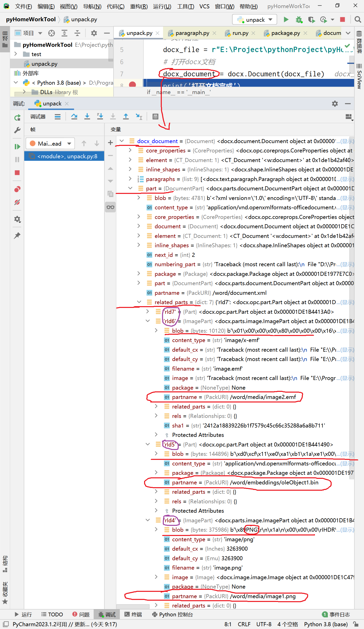Screen dimensions: 364x629
Task: Click Step Into in debugger toolbar
Action: [87, 117]
